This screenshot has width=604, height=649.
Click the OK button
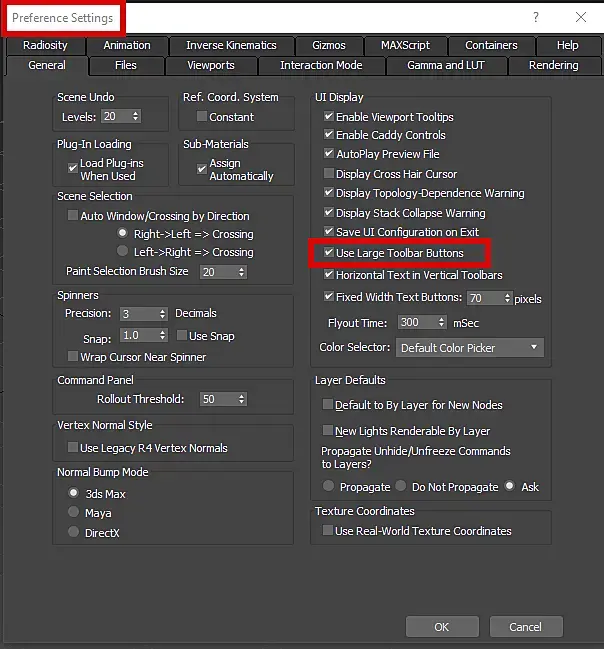click(x=442, y=627)
